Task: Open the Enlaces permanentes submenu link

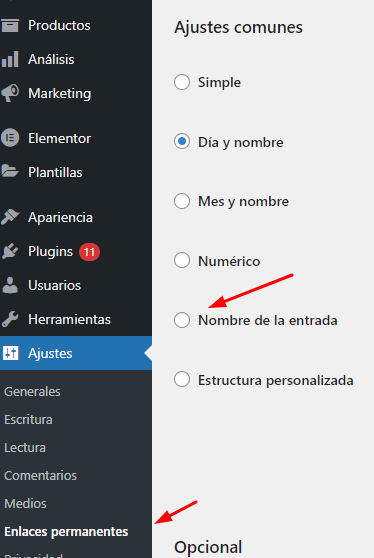Action: 66,532
